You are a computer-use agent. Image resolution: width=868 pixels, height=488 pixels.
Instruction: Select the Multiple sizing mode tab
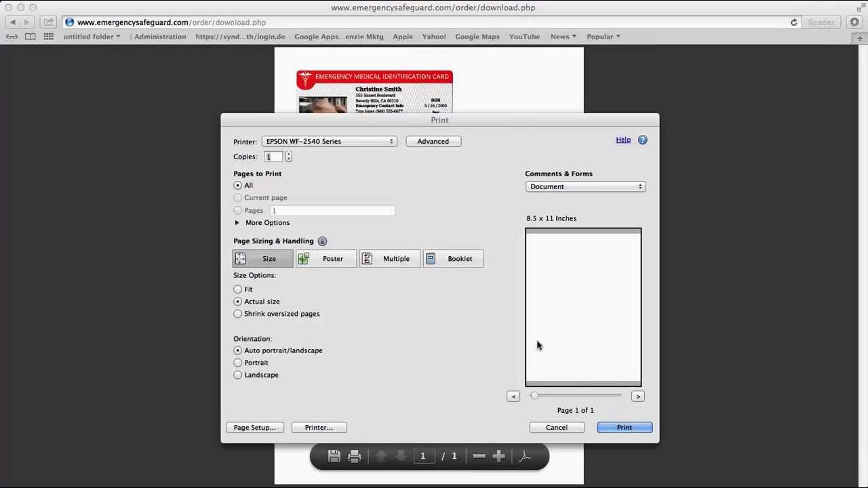pyautogui.click(x=390, y=259)
